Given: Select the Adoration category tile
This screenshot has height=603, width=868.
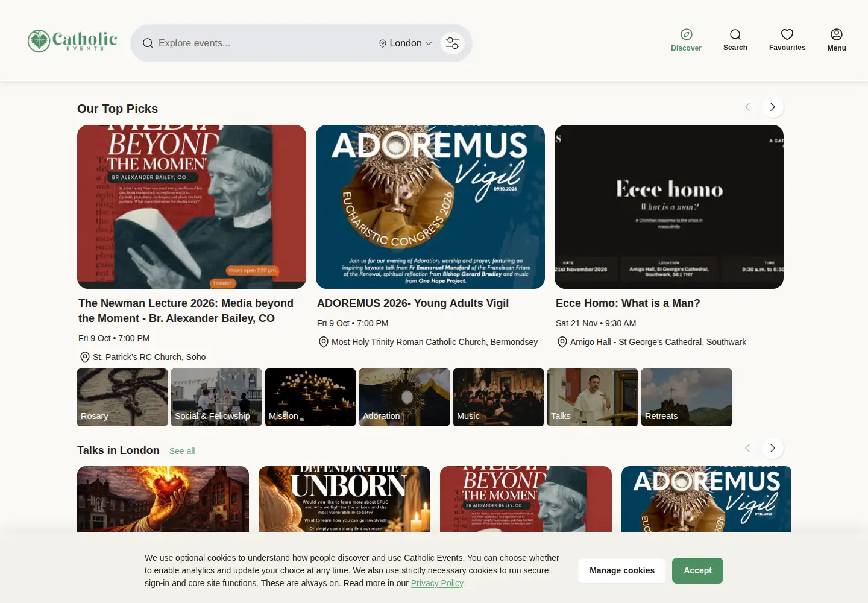Looking at the screenshot, I should click(x=404, y=397).
